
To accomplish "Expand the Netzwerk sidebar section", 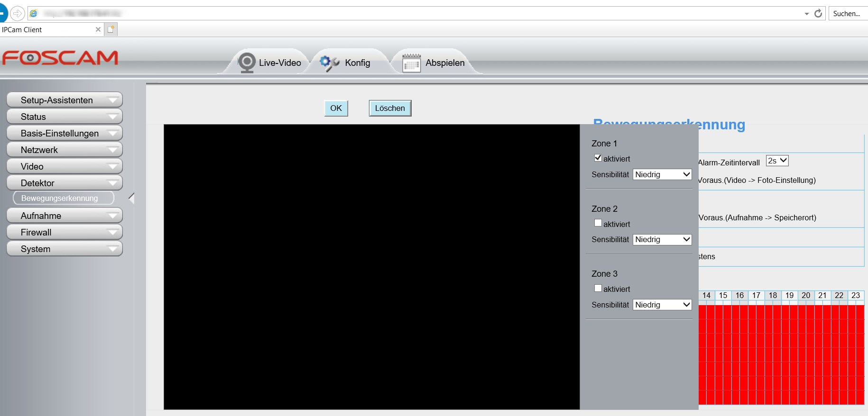I will pos(65,150).
